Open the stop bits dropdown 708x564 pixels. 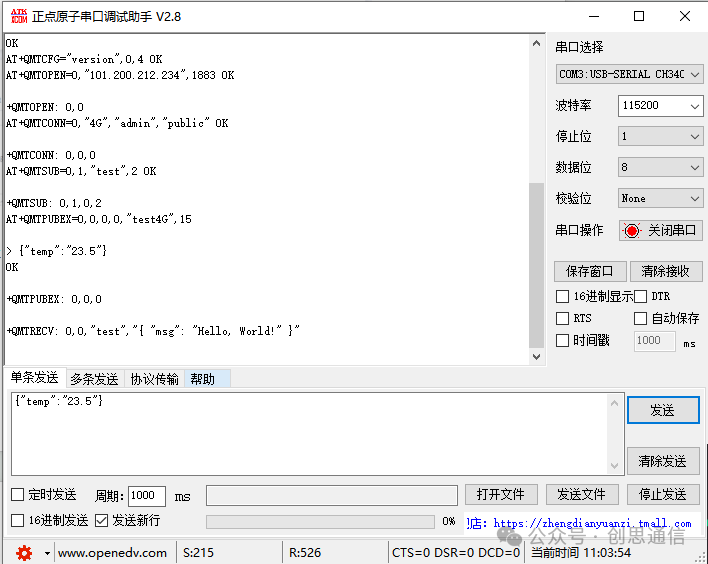(x=660, y=136)
